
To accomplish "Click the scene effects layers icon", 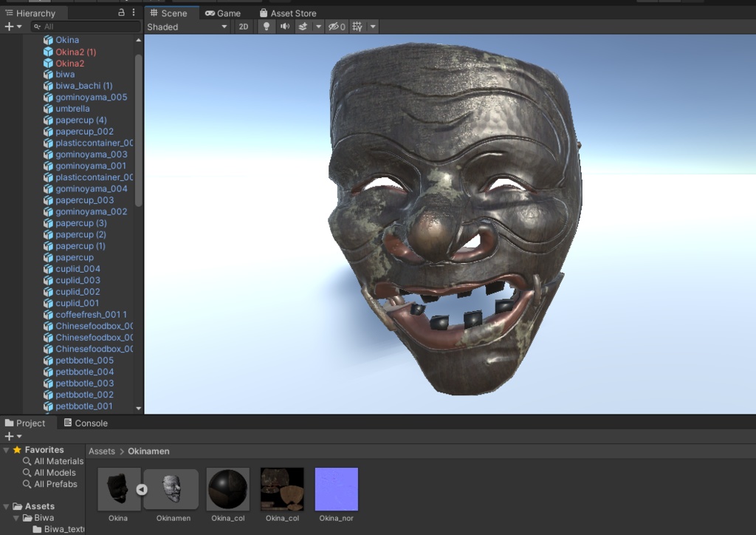I will coord(303,27).
